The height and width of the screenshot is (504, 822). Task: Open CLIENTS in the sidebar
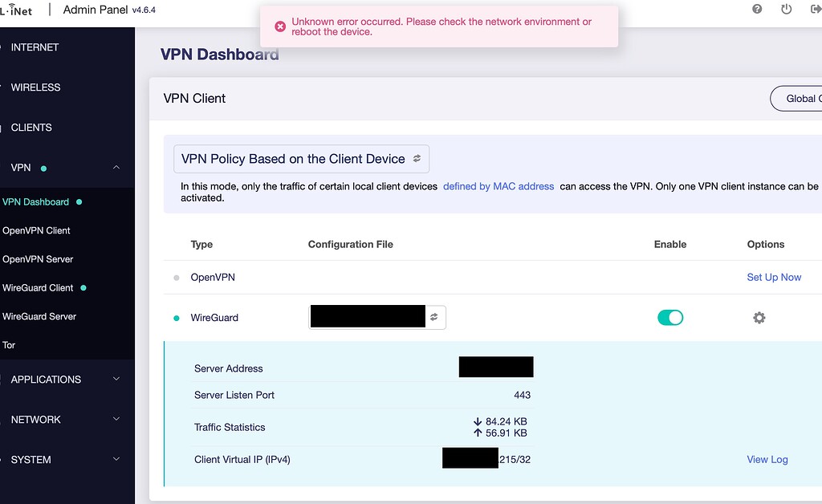(31, 128)
